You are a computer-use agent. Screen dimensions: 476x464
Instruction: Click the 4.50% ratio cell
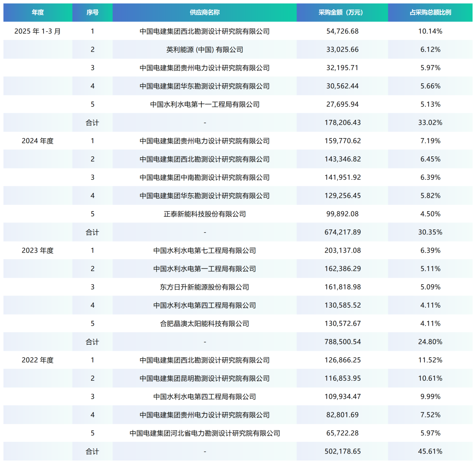pos(430,214)
